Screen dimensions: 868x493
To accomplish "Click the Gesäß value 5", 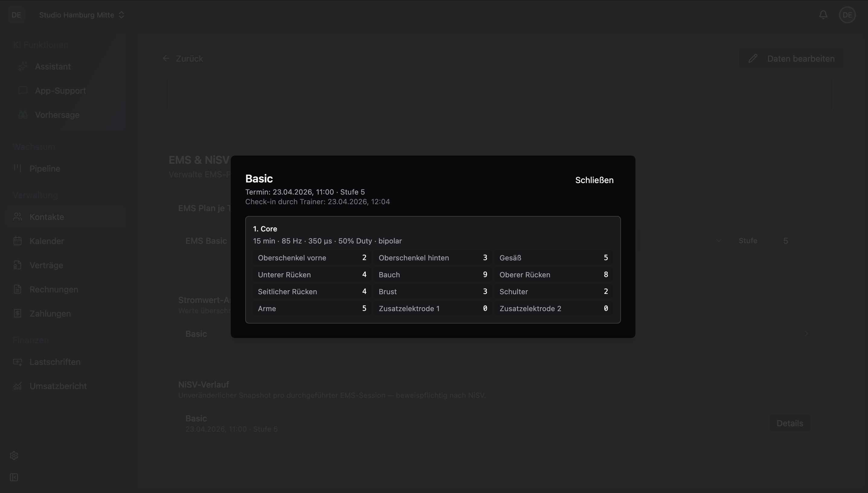I will [x=606, y=258].
